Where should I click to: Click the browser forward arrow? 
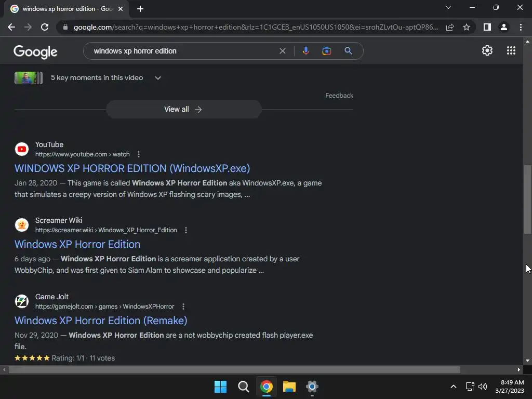(x=28, y=27)
